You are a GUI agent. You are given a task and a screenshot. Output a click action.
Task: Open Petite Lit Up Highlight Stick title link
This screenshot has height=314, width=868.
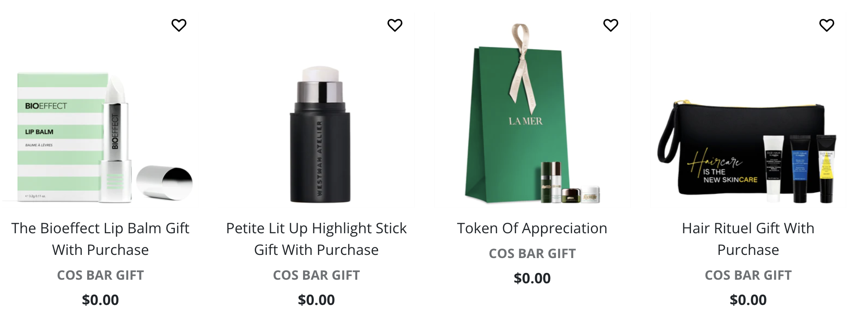(316, 239)
